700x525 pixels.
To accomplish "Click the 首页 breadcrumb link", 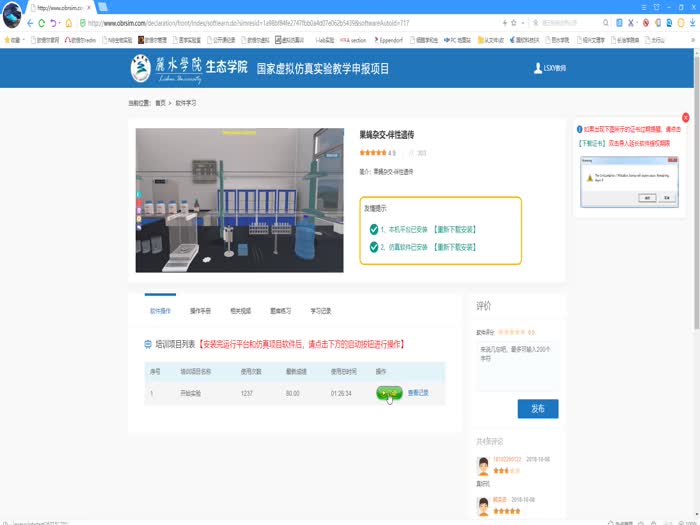I will coord(161,103).
